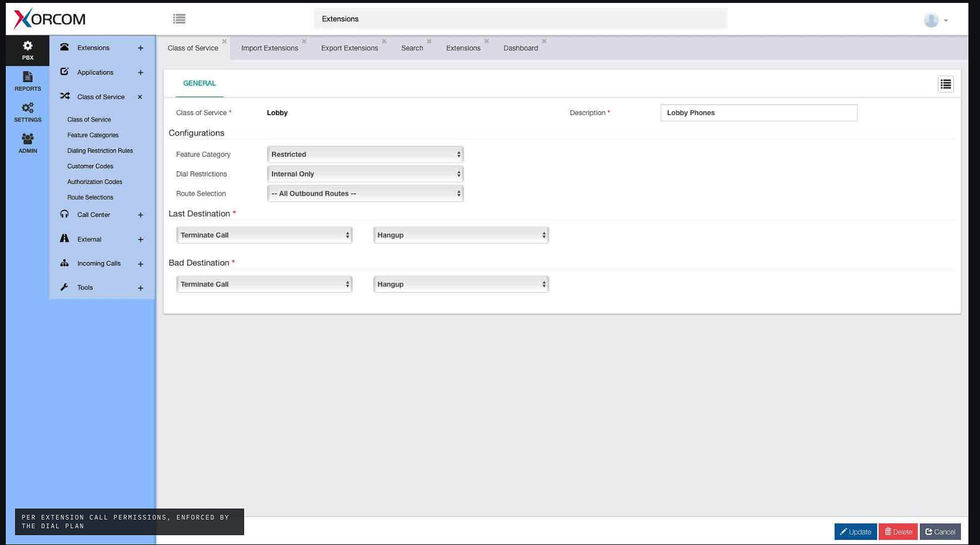Click the Extensions search field in header
The width and height of the screenshot is (980, 545).
521,19
